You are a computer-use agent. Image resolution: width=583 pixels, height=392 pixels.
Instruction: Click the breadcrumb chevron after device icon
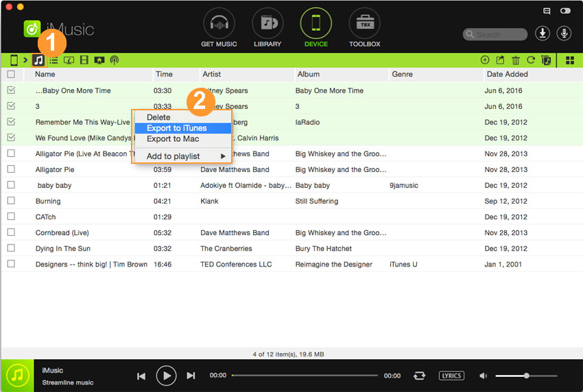coord(25,60)
